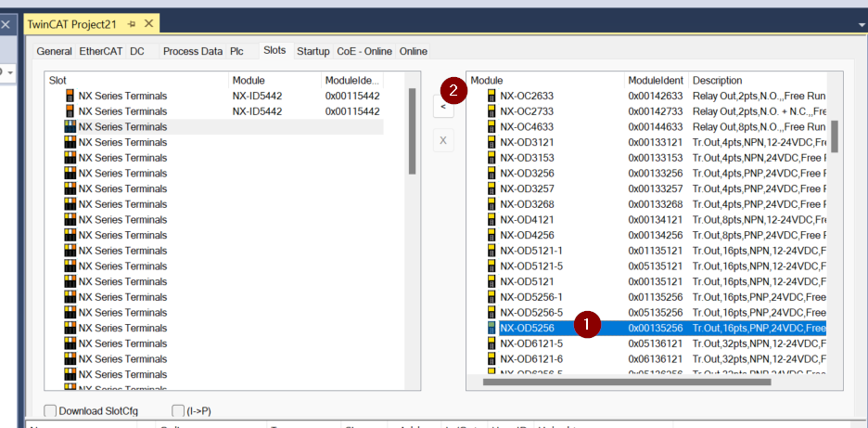Click ident 0x00115442 of first slot
The width and height of the screenshot is (868, 428).
coord(352,96)
